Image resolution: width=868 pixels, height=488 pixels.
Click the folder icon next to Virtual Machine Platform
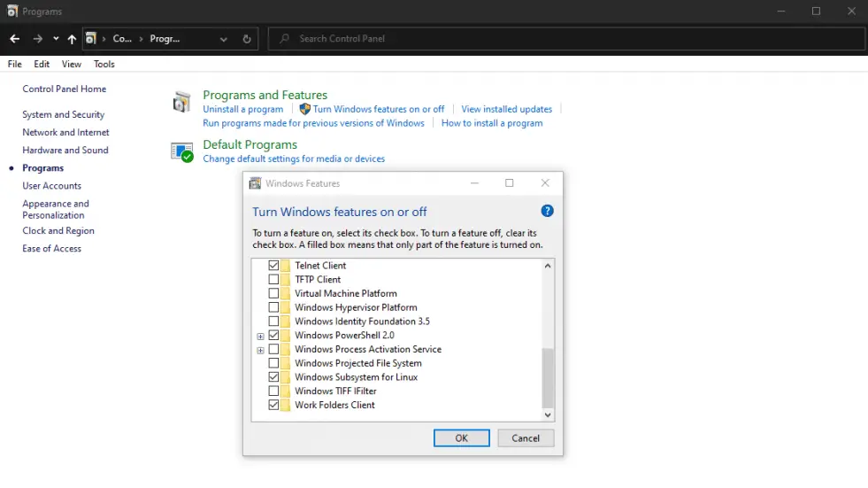[x=285, y=293]
